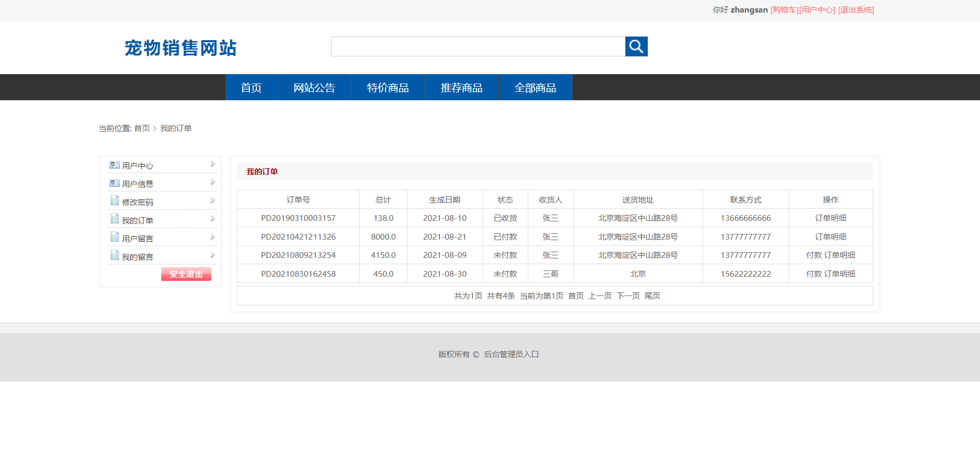
Task: Select order number PD20210421211326
Action: pyautogui.click(x=298, y=237)
